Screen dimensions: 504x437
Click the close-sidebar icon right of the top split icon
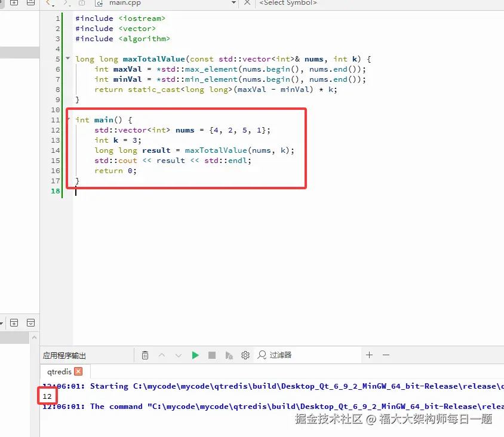(x=30, y=2)
